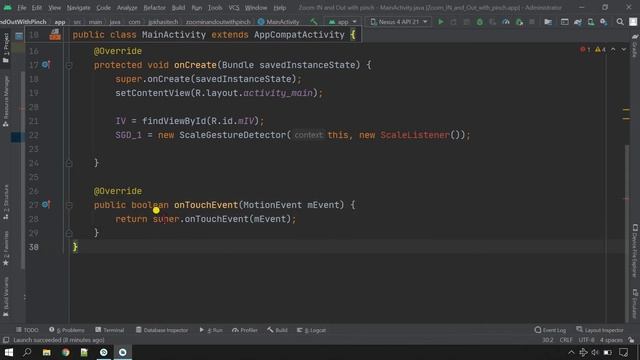Open the VCS menu
Viewport: 640px width, 360px height.
coord(234,8)
